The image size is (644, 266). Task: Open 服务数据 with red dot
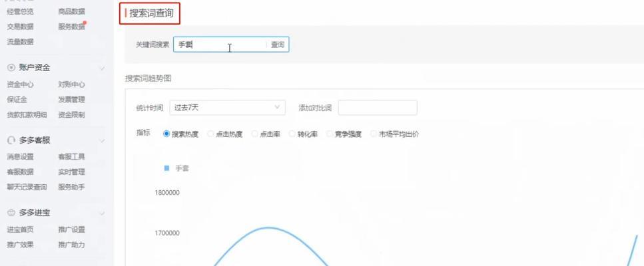point(71,27)
